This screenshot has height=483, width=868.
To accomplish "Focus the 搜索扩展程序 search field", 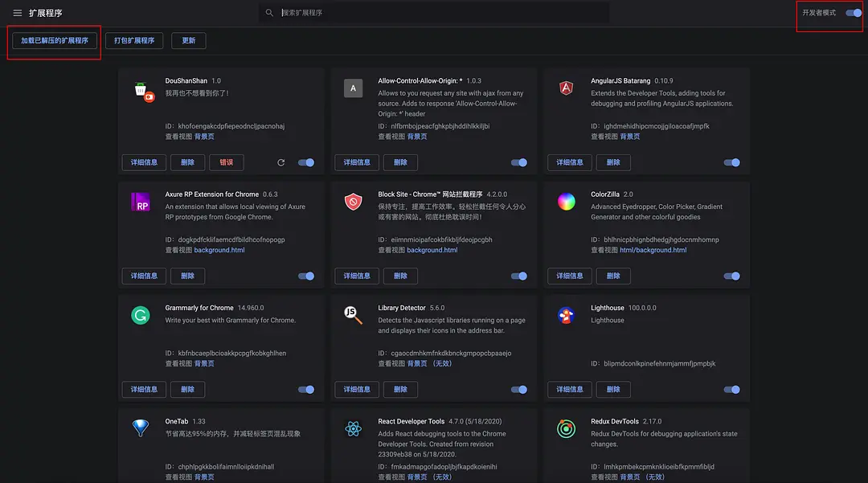I will point(434,13).
